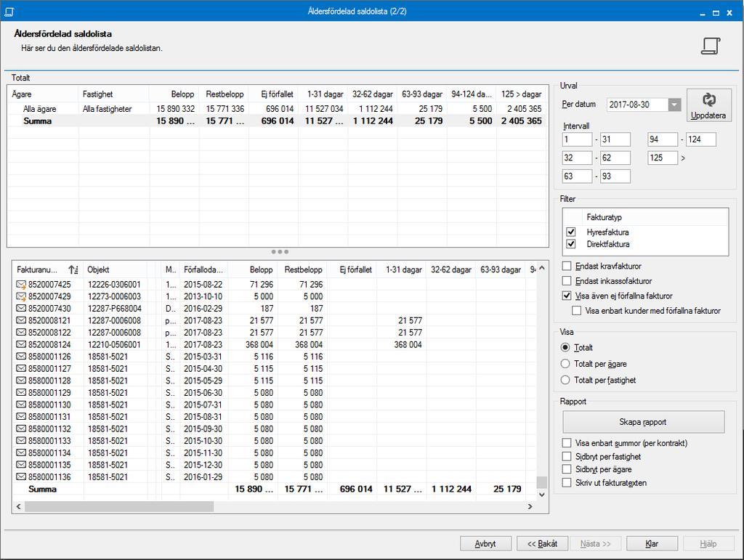Click the sort arrow icon in Fakturanummer header
Screen dimensions: 744x560
[73, 269]
